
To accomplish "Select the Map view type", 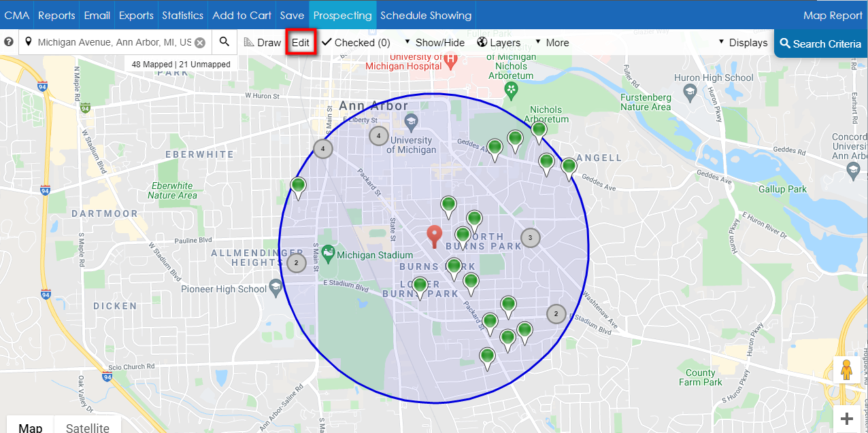I will [x=31, y=427].
